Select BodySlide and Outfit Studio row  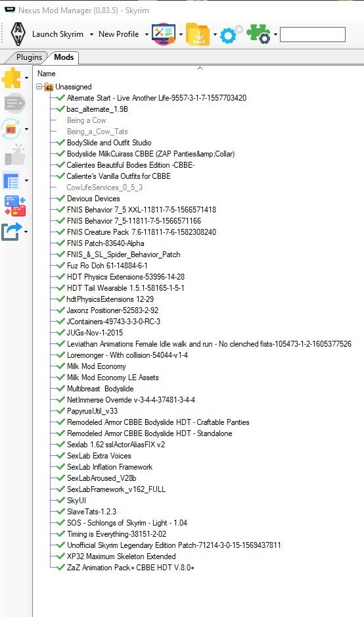click(109, 143)
